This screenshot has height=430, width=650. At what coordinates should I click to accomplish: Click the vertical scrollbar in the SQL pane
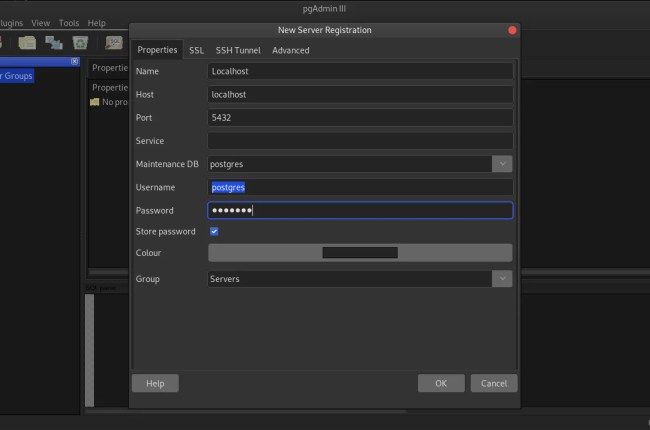click(90, 350)
